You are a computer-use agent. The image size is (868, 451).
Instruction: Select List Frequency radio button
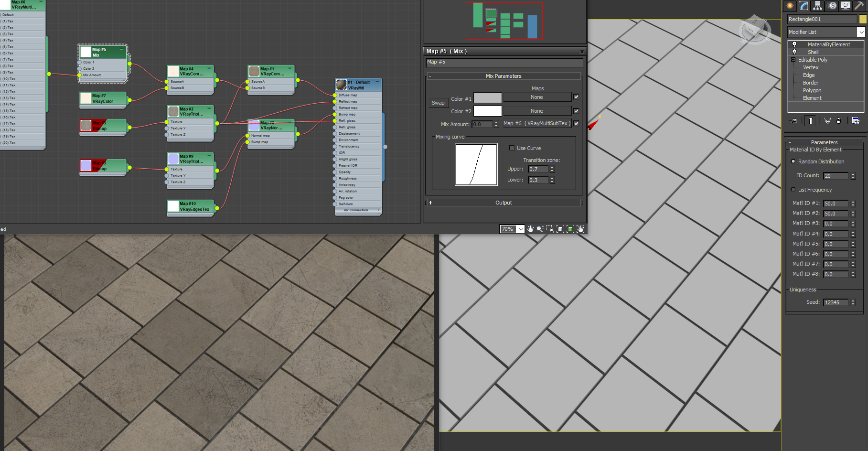[793, 190]
